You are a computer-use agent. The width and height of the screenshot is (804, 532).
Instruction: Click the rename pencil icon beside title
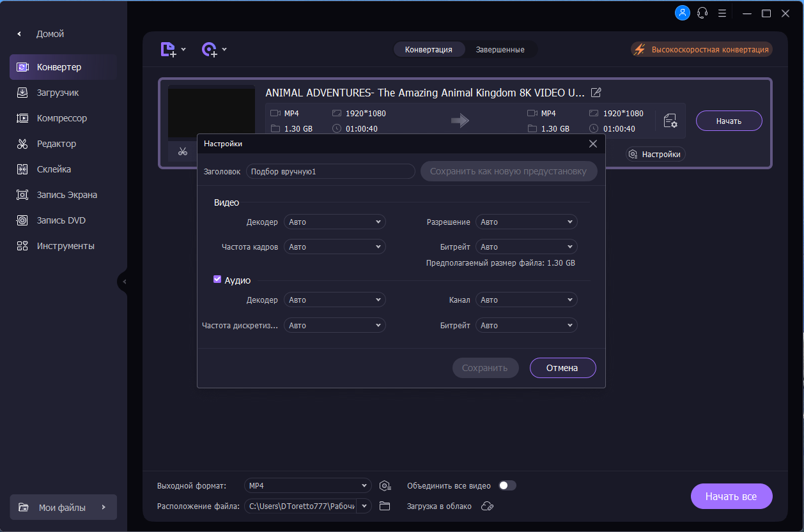coord(596,93)
